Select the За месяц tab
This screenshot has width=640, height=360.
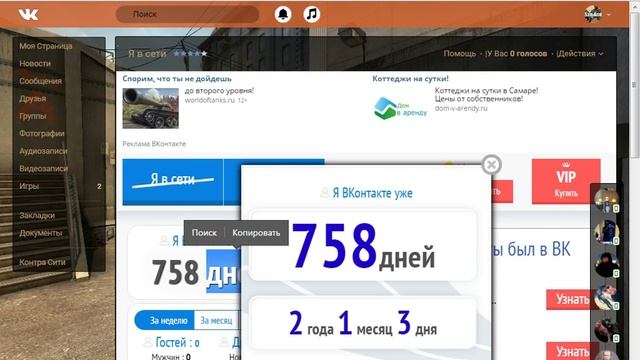pyautogui.click(x=216, y=320)
